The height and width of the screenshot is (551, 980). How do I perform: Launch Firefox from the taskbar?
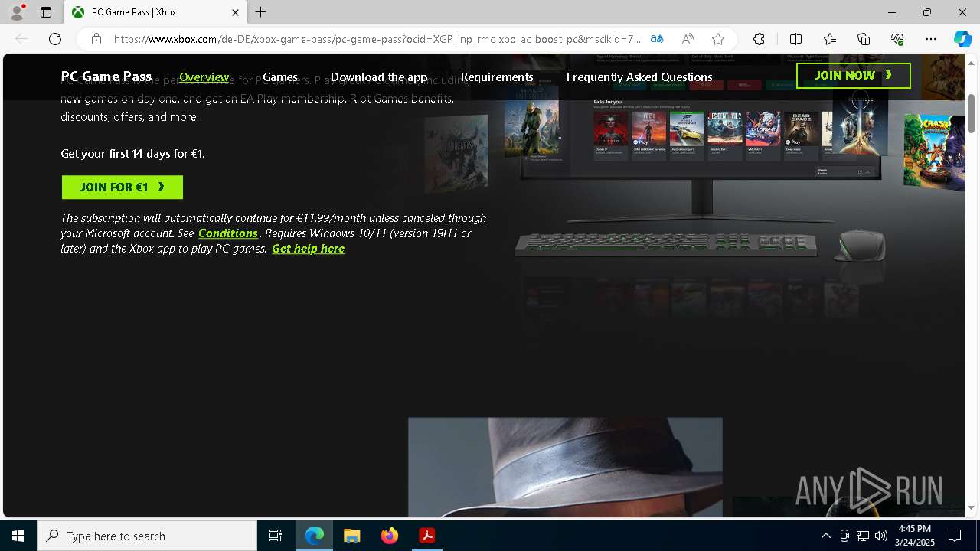coord(390,536)
